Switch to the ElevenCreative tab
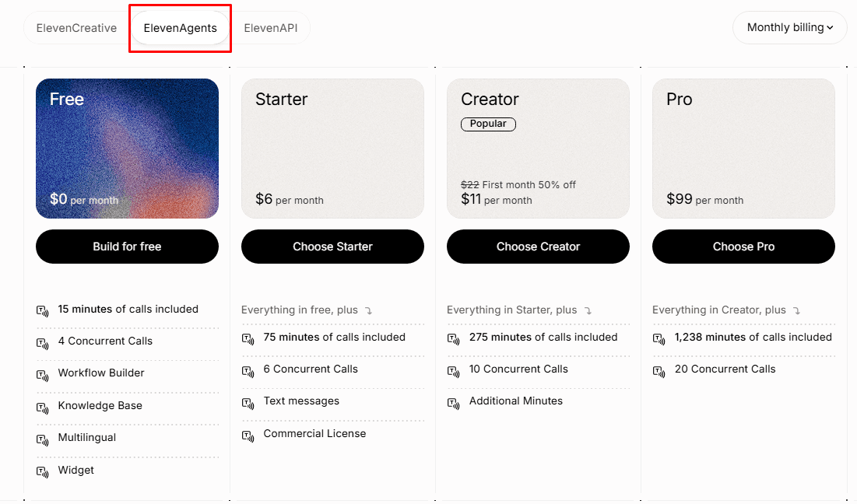857x504 pixels. (x=76, y=28)
